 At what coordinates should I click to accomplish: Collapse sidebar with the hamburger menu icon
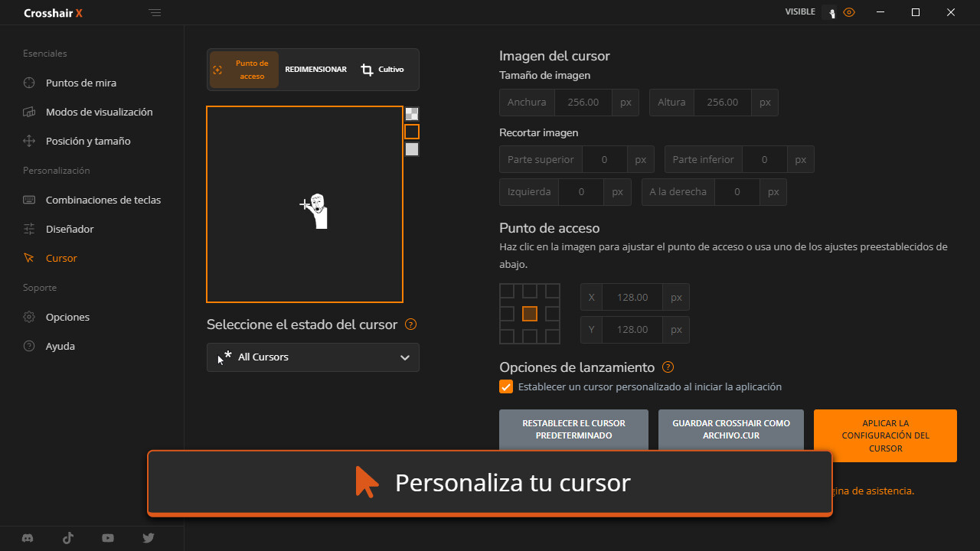pos(155,13)
